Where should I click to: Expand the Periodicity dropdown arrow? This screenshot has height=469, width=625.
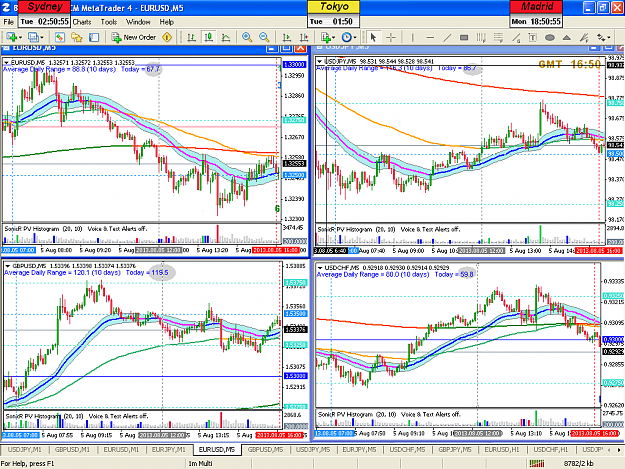[x=355, y=37]
